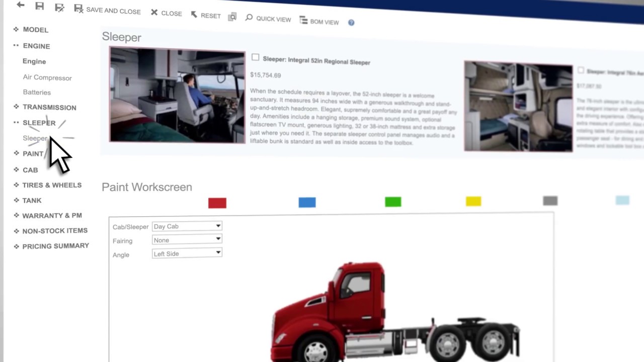Pick the gray paint swatch
The width and height of the screenshot is (644, 362).
[550, 201]
